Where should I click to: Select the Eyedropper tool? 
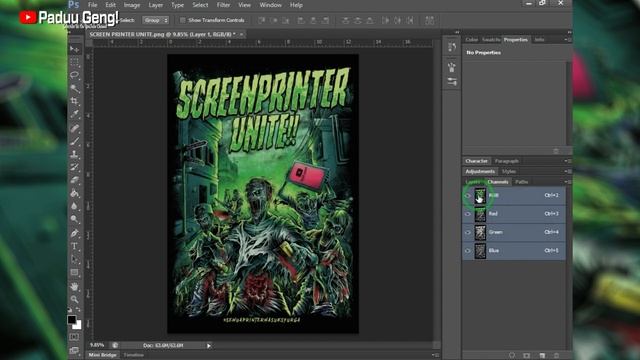[74, 114]
